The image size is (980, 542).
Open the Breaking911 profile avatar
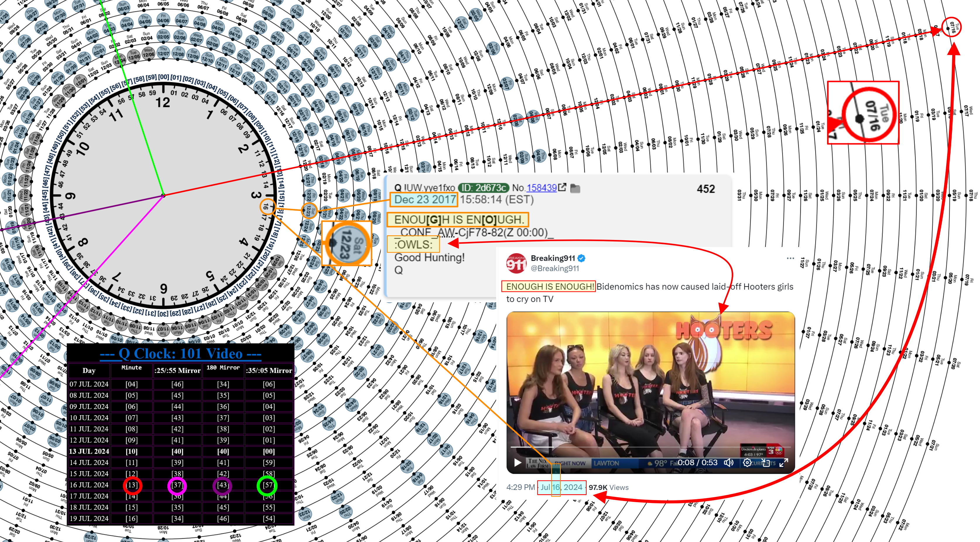point(516,263)
